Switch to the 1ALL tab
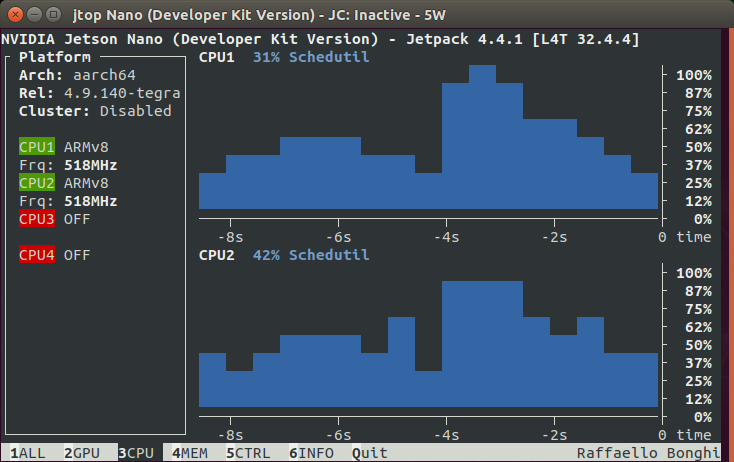The height and width of the screenshot is (462, 734). (x=28, y=453)
